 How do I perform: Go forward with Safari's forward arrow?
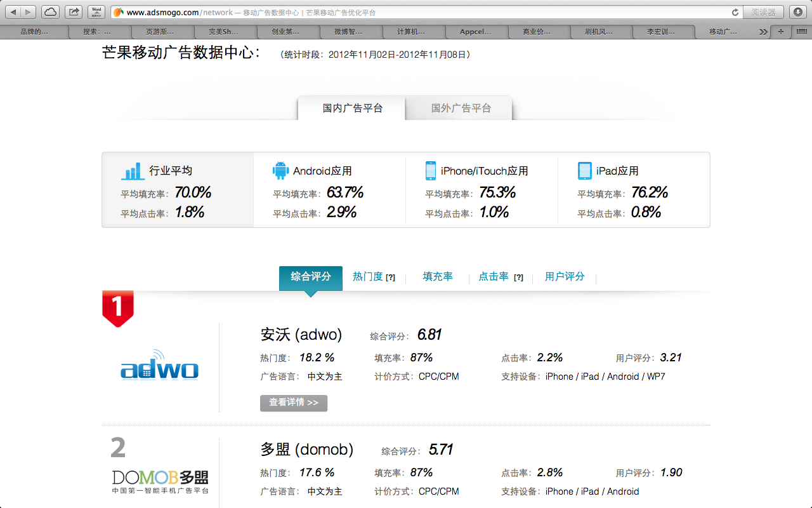tap(29, 12)
